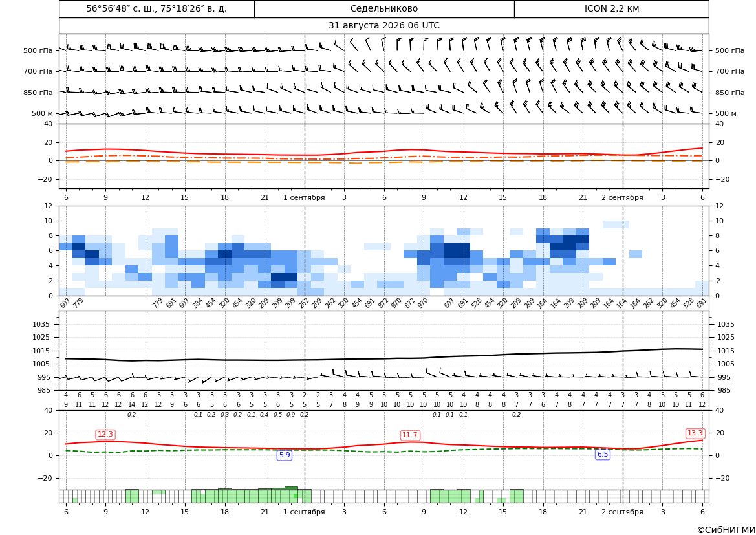This screenshot has height=535, width=756.
Task: Click the Седельниково location title cell
Action: (384, 8)
